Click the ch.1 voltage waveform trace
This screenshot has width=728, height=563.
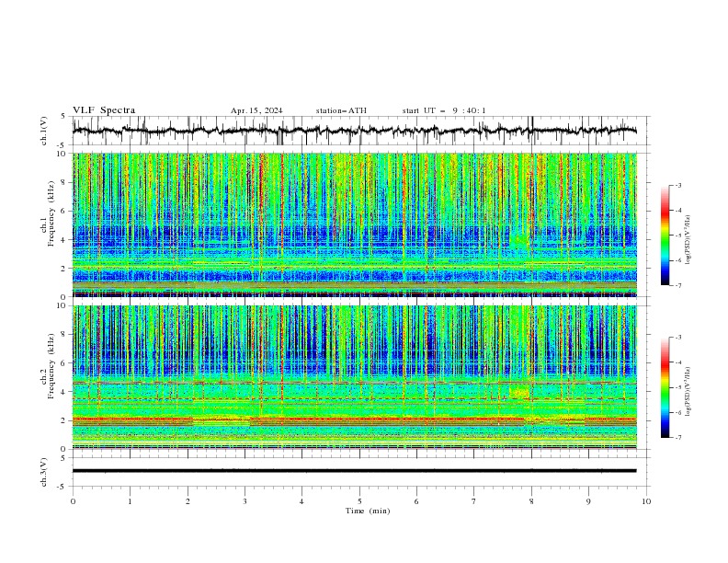[354, 131]
